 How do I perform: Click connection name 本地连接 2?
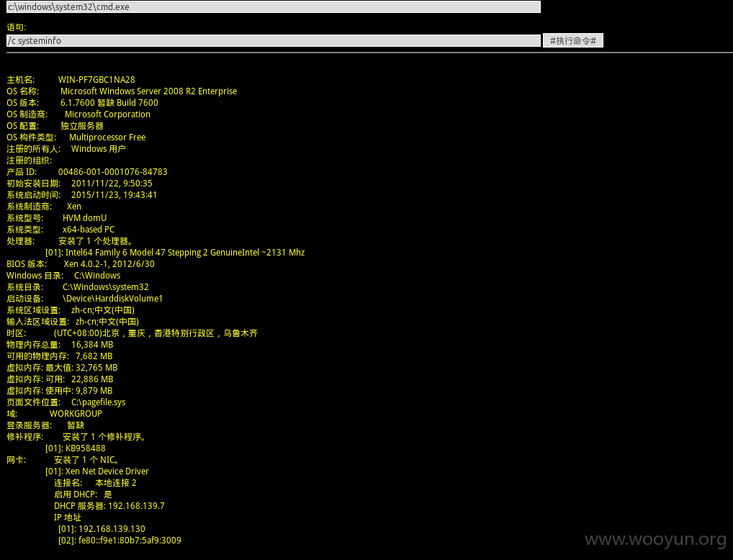(116, 483)
